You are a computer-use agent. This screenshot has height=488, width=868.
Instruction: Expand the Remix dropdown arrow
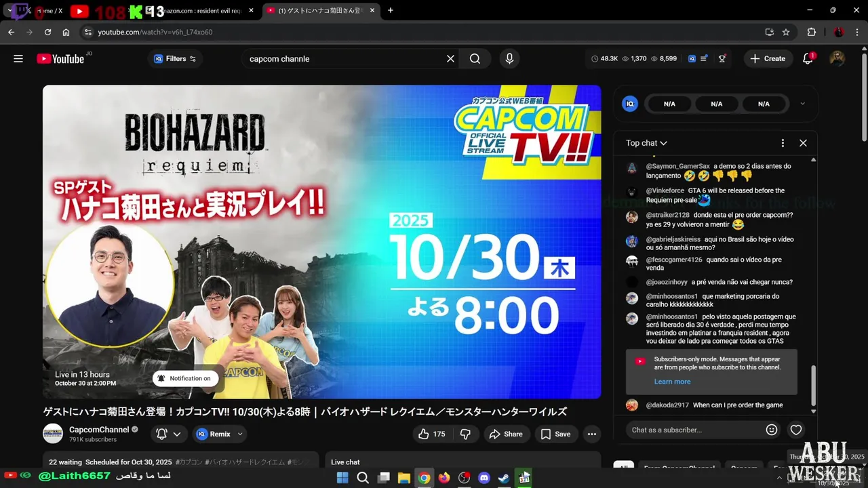pyautogui.click(x=240, y=434)
